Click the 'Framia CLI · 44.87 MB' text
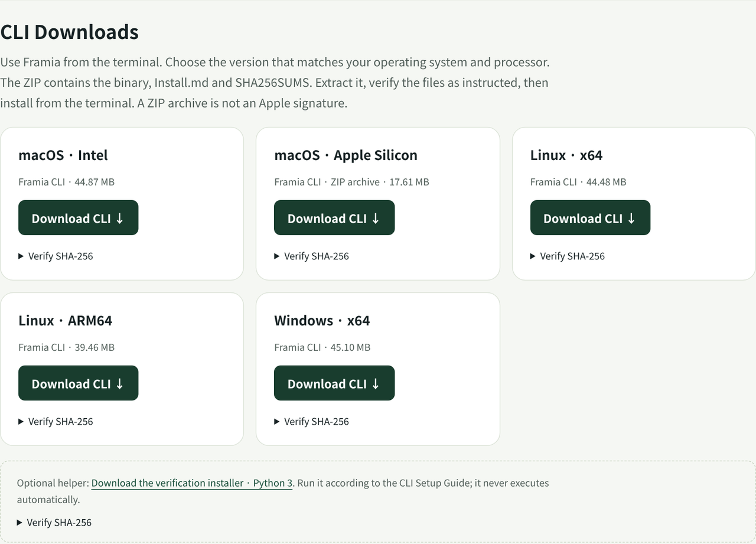756x544 pixels. [x=66, y=182]
